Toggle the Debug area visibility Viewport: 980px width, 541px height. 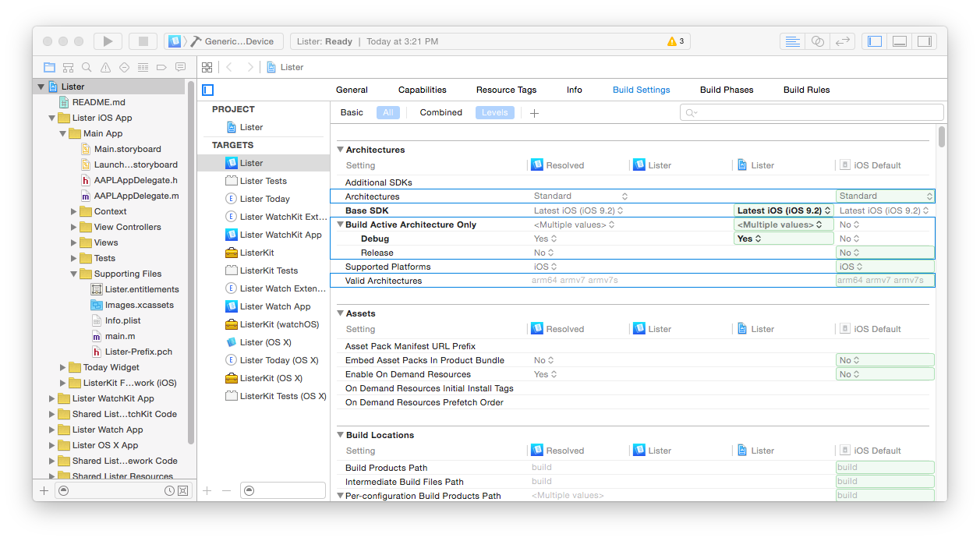[900, 41]
